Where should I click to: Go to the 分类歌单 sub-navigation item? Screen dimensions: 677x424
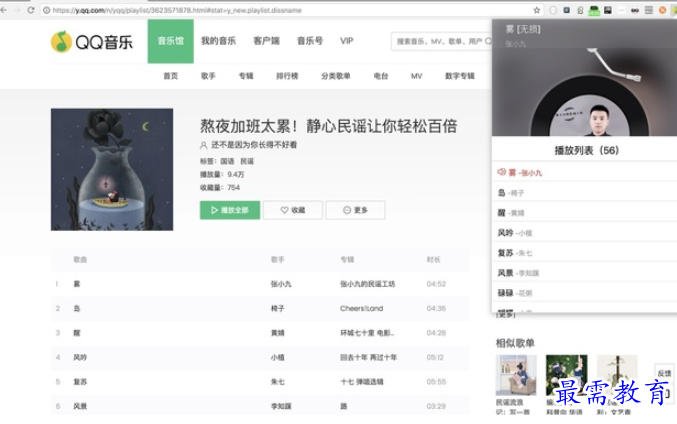335,76
